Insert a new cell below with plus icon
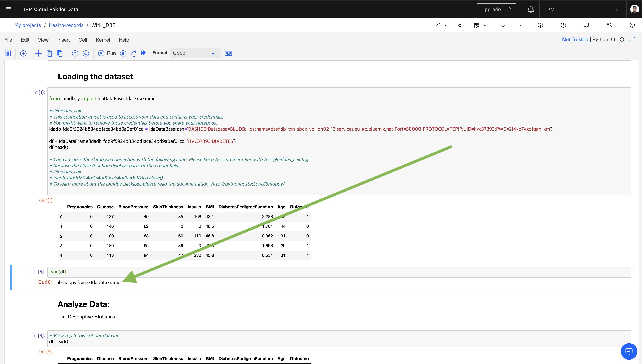 coord(23,53)
